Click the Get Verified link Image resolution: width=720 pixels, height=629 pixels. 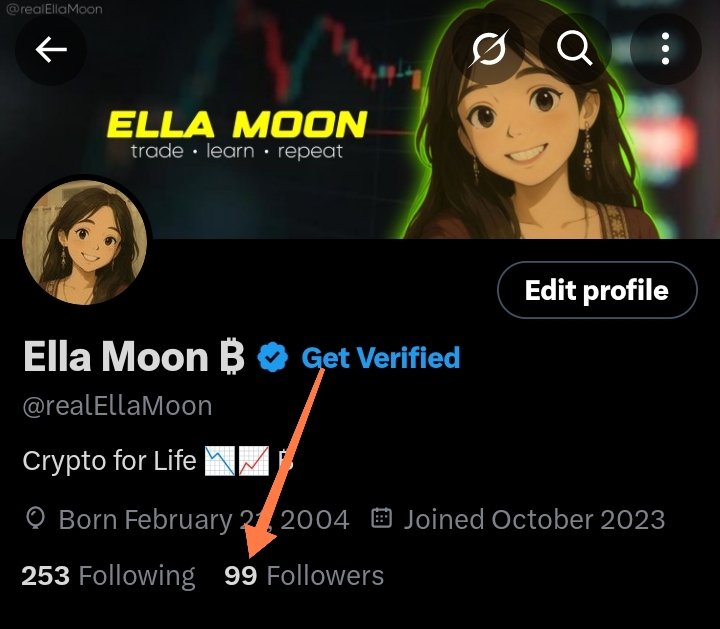click(381, 358)
